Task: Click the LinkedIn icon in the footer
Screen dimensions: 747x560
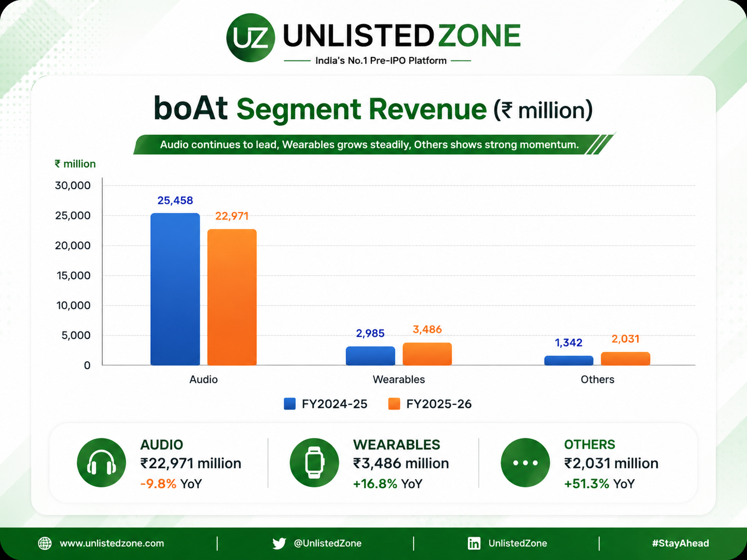Action: pos(474,543)
